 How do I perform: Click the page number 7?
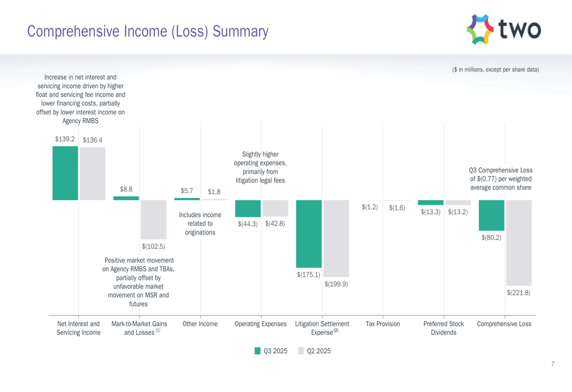553,364
